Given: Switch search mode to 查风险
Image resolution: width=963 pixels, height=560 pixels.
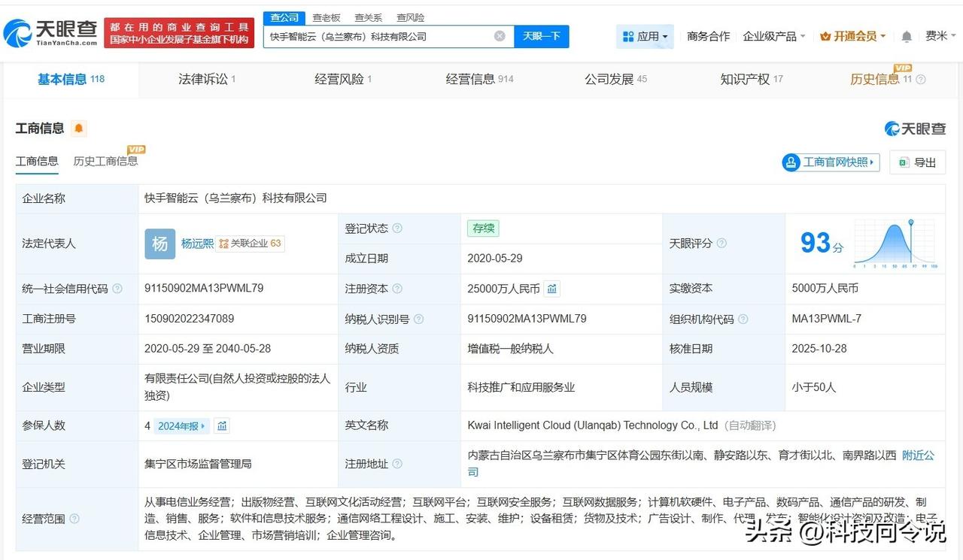Looking at the screenshot, I should (411, 17).
